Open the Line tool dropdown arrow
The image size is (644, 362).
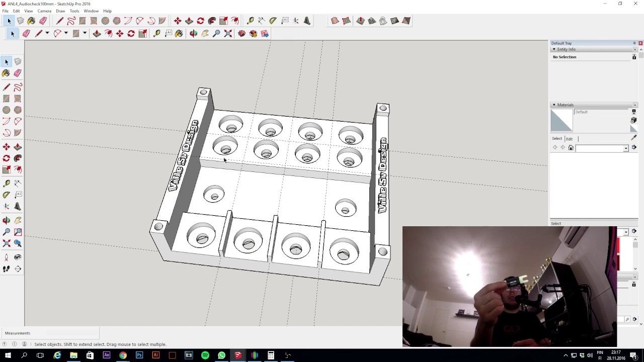tap(47, 33)
